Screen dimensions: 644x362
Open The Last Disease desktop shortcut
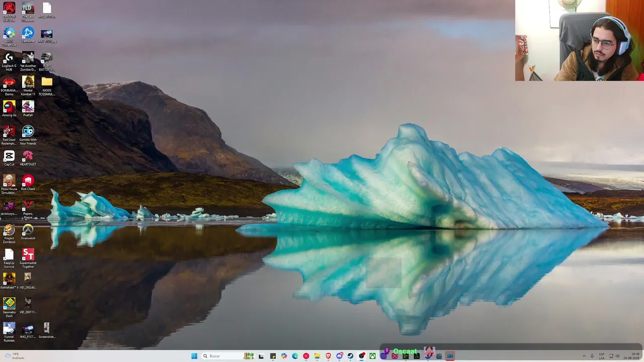[28, 11]
